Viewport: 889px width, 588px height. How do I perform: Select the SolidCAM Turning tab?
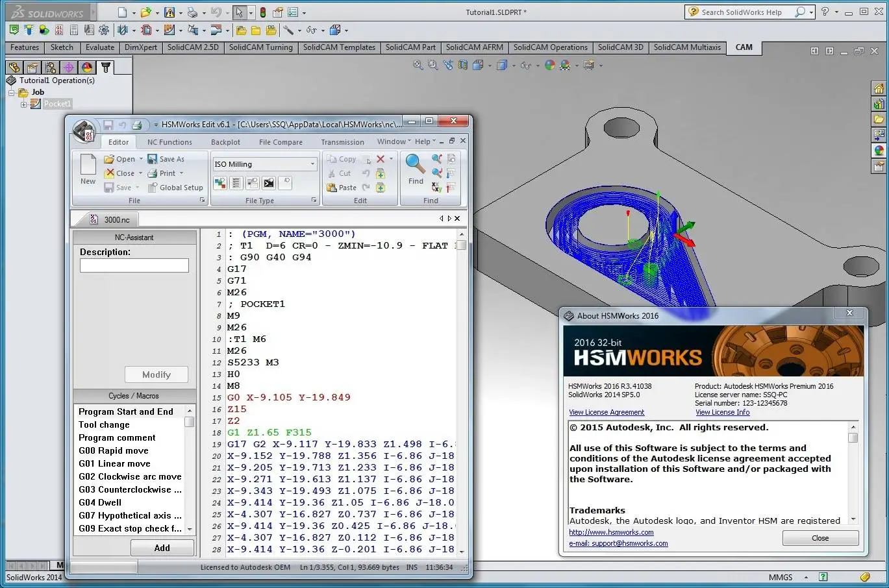260,47
